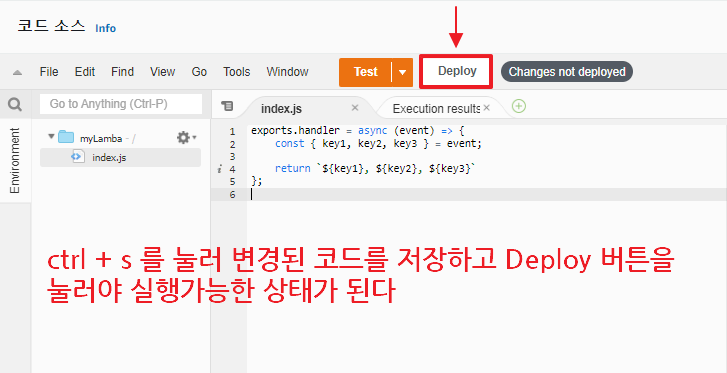Viewport: 727px width, 373px height.
Task: Open the Edit menu
Action: coord(85,72)
